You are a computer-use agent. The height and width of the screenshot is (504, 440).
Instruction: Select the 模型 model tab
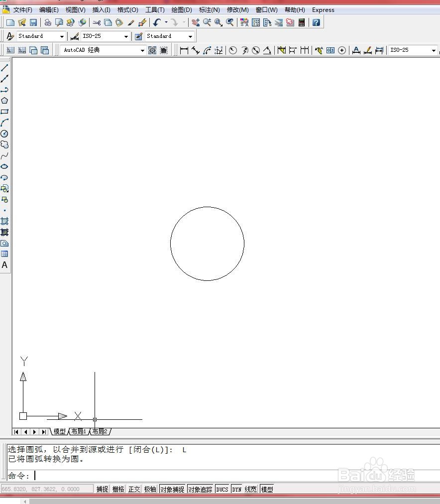point(59,431)
